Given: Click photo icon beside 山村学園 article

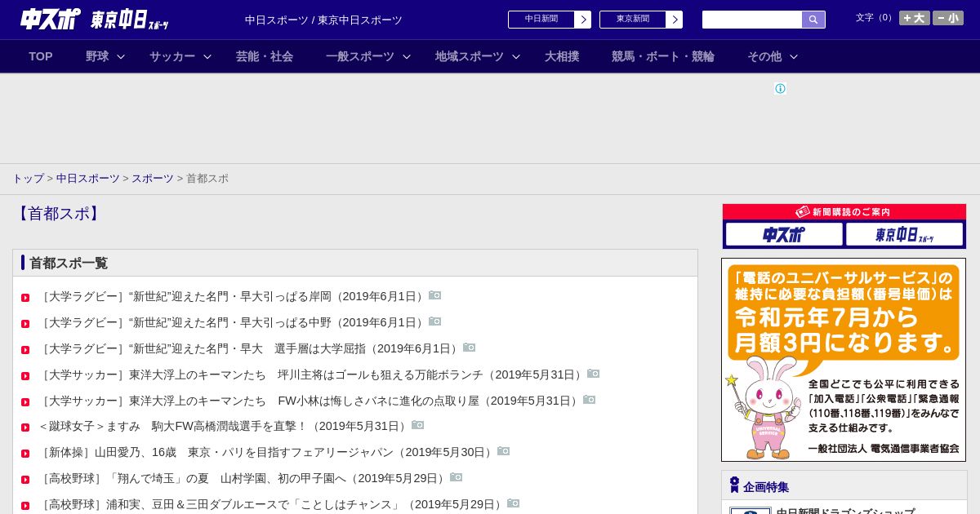Looking at the screenshot, I should click(457, 477).
